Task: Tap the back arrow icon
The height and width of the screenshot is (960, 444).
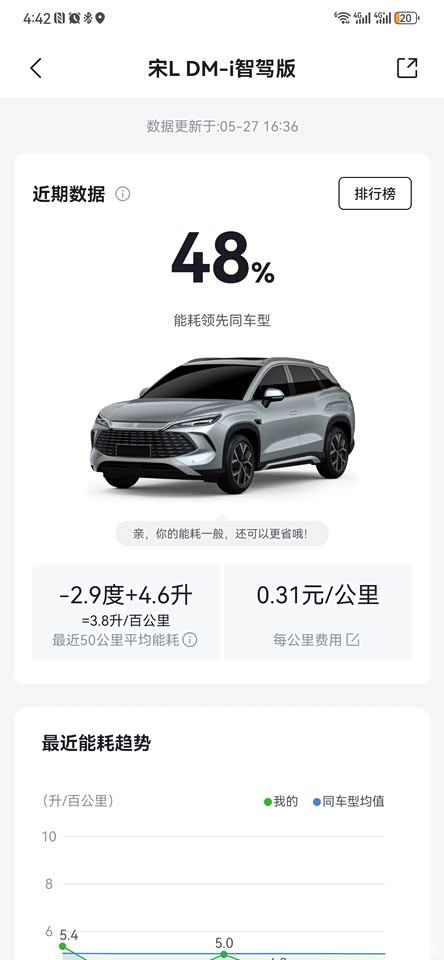Action: 36,68
